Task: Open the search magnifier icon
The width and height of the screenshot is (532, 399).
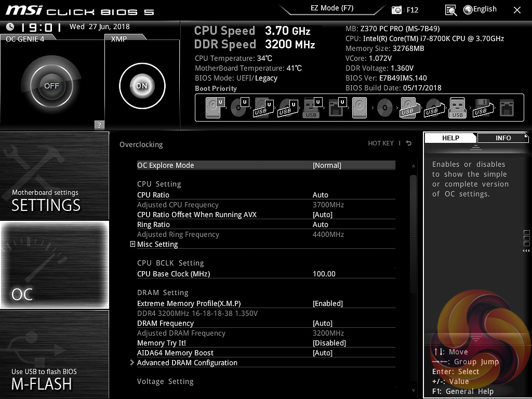Action: [x=450, y=10]
